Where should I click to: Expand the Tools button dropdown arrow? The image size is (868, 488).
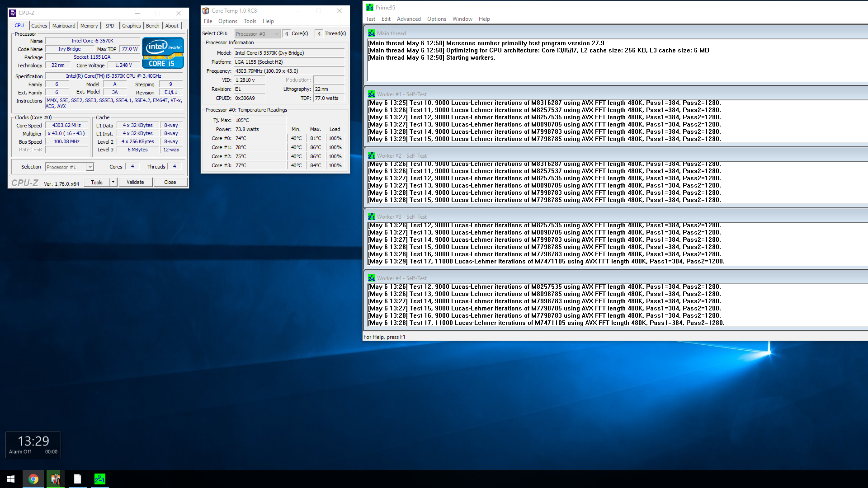[113, 182]
